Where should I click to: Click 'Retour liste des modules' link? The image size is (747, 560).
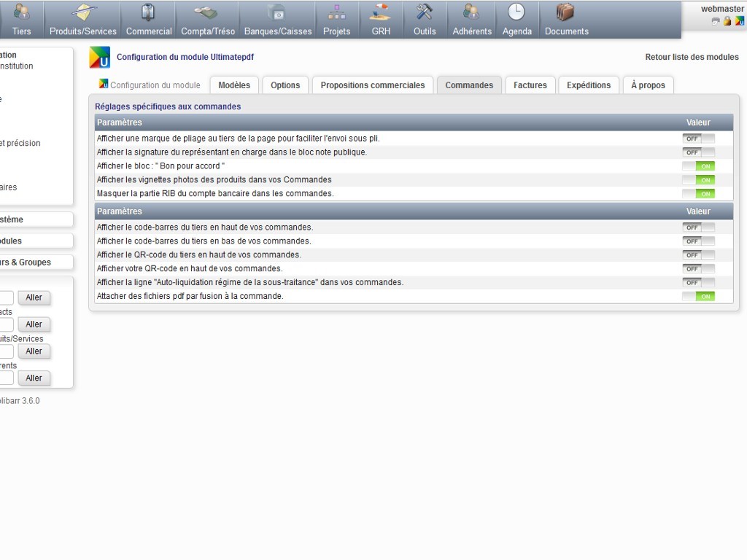click(x=692, y=57)
